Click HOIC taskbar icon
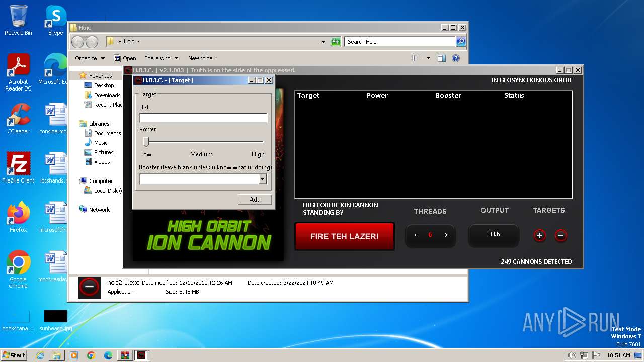Image resolution: width=644 pixels, height=362 pixels. coord(142,355)
